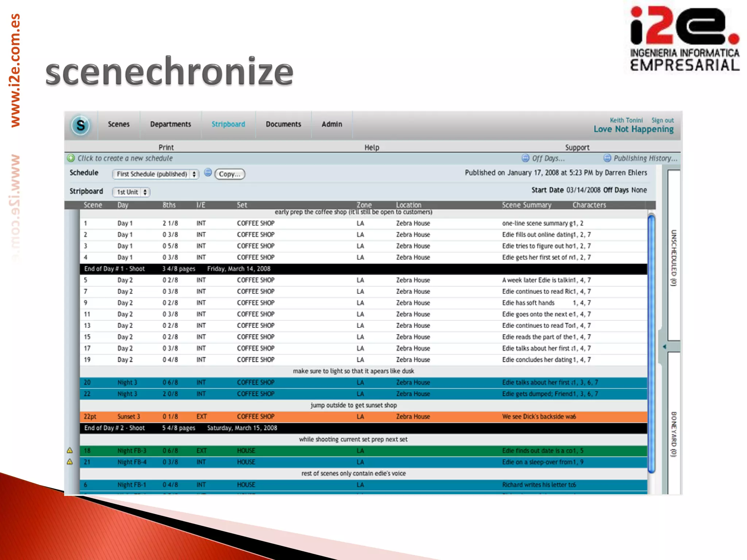Switch to the Departments tab
The width and height of the screenshot is (747, 560).
[x=170, y=124]
